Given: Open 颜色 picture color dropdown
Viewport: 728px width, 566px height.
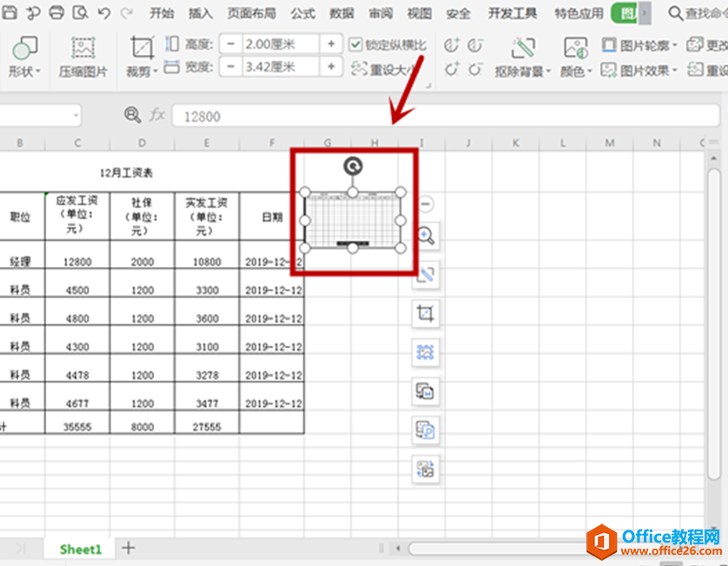Looking at the screenshot, I should [576, 57].
